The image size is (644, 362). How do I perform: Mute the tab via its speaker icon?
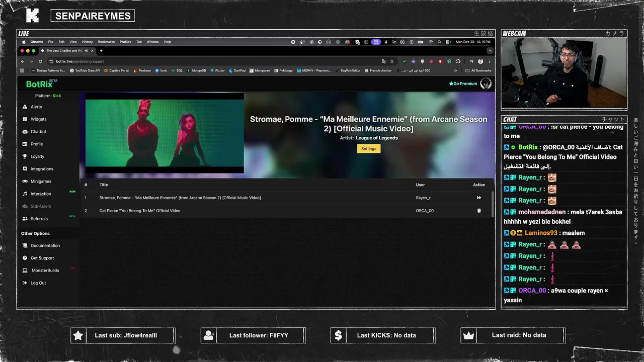(x=86, y=51)
